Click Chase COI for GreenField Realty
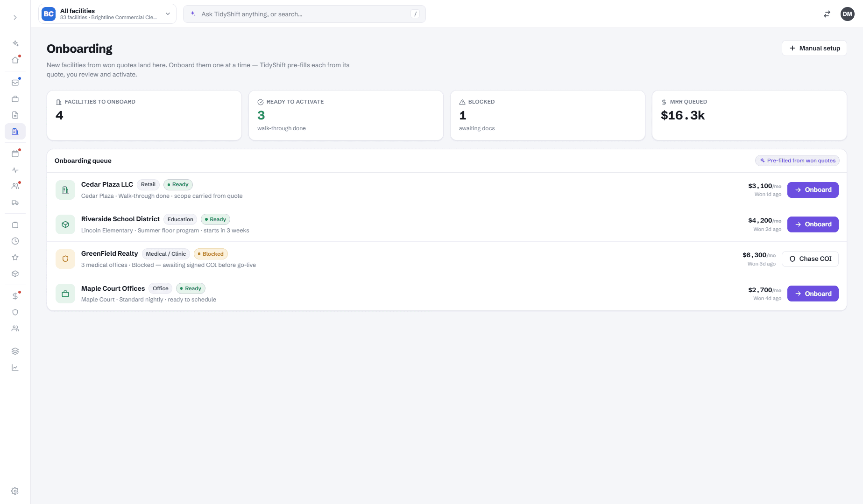This screenshot has width=863, height=504. pos(810,259)
